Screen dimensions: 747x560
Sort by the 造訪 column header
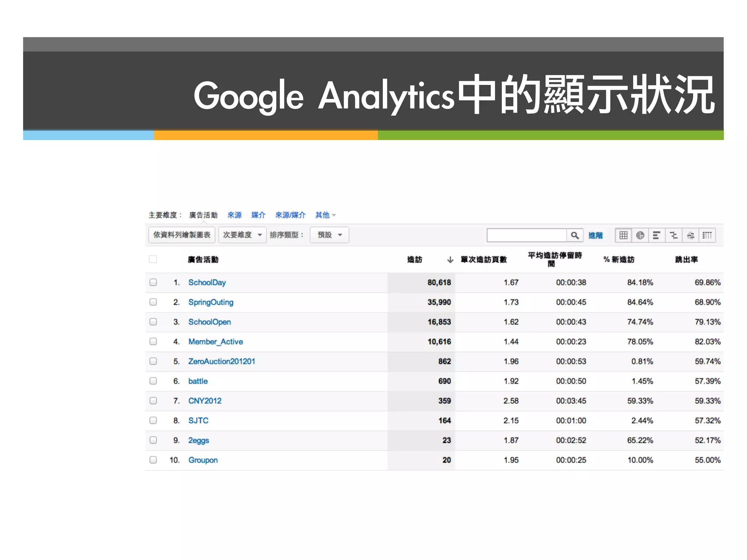[415, 260]
